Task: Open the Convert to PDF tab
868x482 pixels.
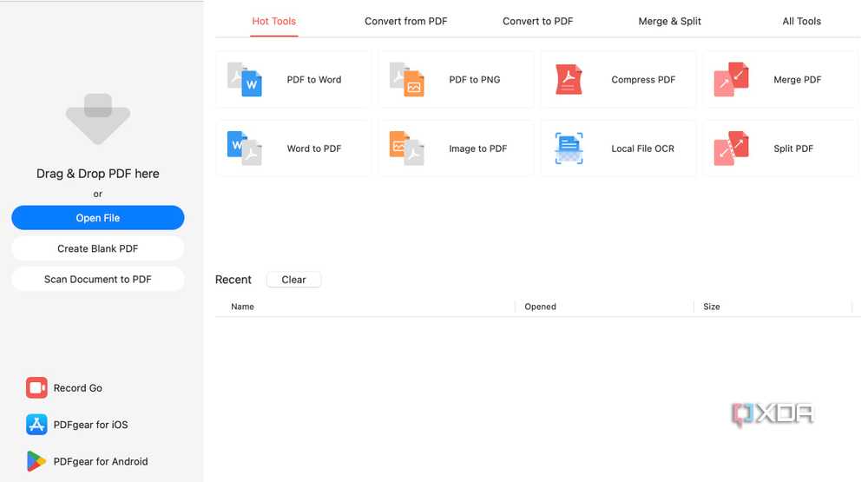Action: click(x=537, y=21)
